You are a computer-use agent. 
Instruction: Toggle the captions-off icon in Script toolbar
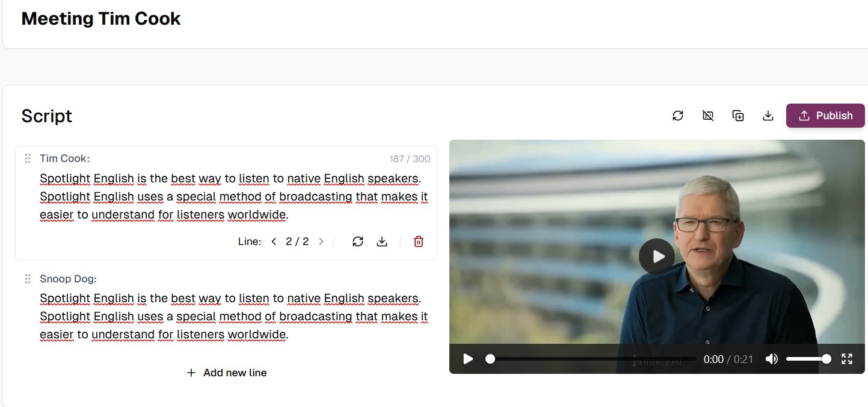tap(708, 116)
